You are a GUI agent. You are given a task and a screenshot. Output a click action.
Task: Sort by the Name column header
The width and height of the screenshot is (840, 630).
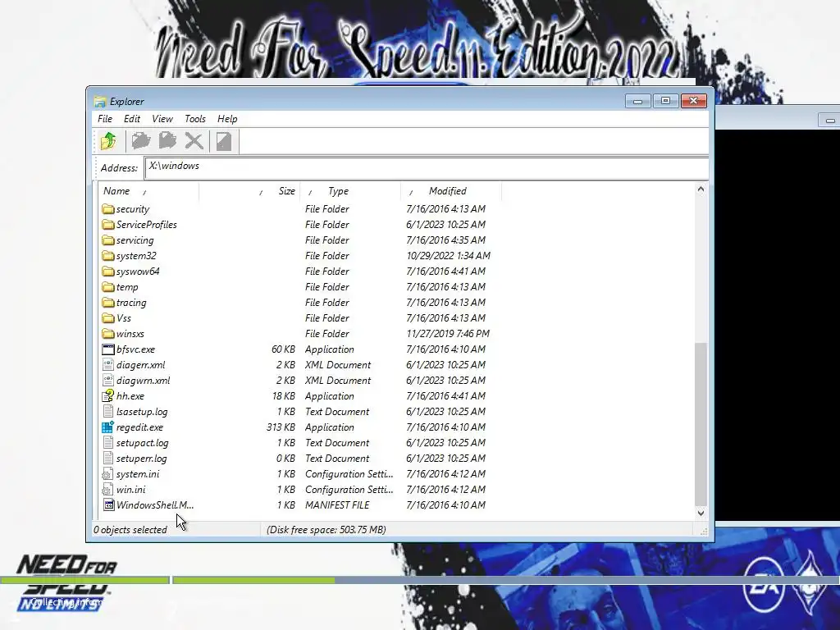coord(148,191)
